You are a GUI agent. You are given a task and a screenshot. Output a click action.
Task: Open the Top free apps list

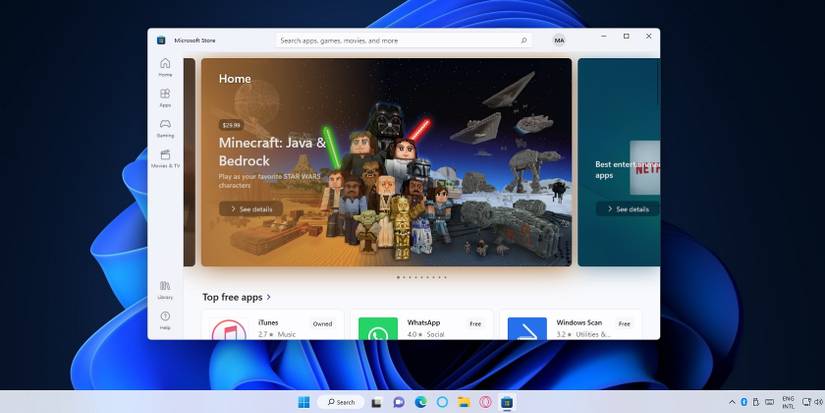point(233,297)
